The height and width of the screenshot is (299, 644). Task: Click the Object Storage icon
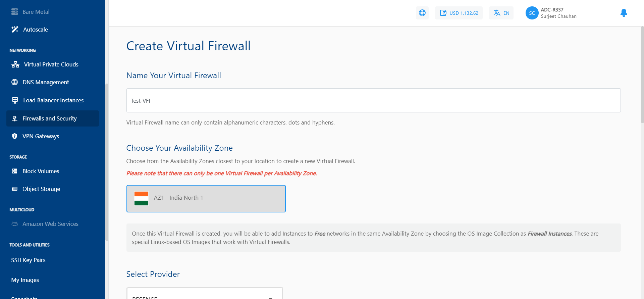click(15, 189)
